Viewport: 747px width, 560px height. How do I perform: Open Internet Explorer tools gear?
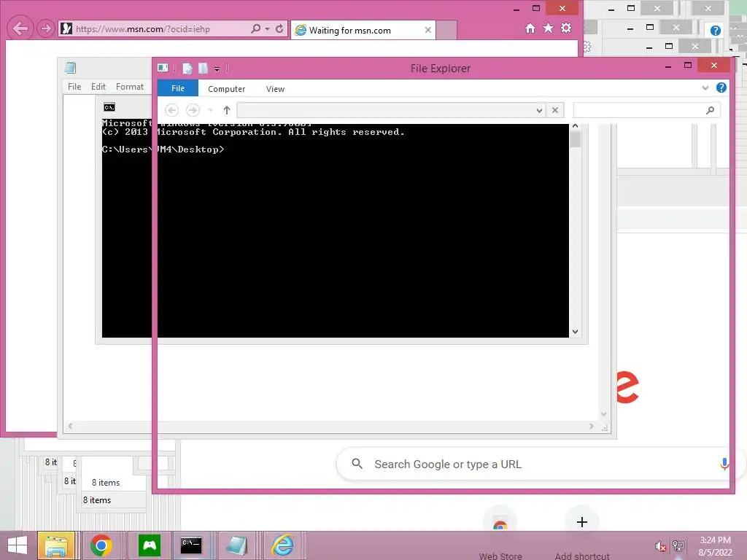pos(566,28)
